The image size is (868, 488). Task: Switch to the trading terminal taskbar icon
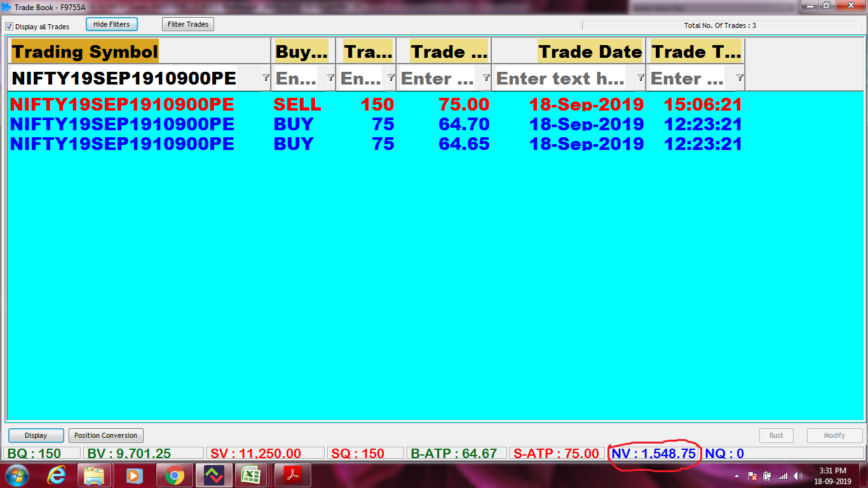(x=214, y=475)
